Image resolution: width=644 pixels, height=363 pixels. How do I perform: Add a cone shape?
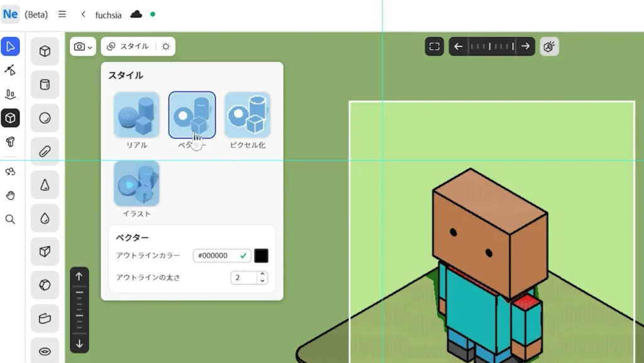click(45, 185)
